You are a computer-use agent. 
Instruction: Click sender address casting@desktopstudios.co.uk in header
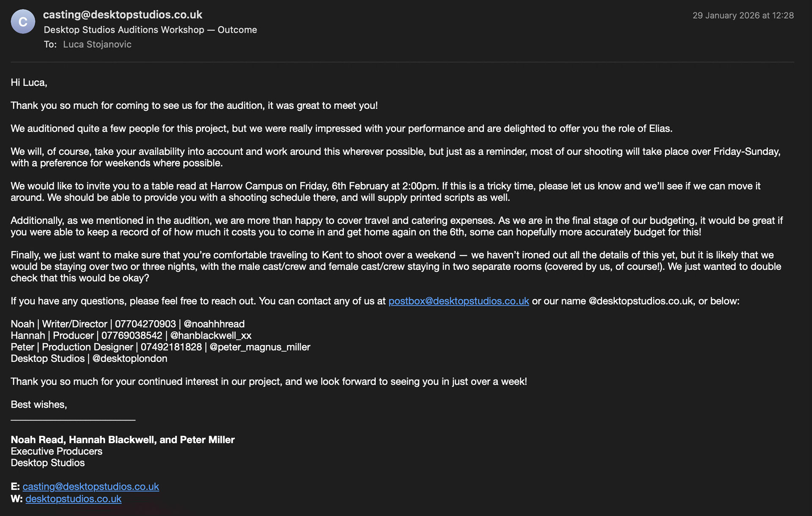tap(123, 15)
